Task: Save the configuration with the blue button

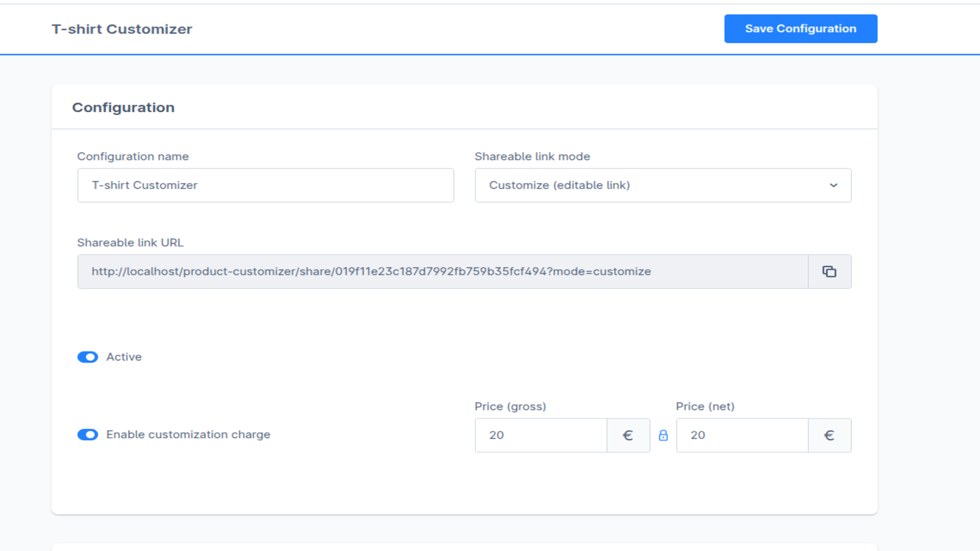Action: 800,29
